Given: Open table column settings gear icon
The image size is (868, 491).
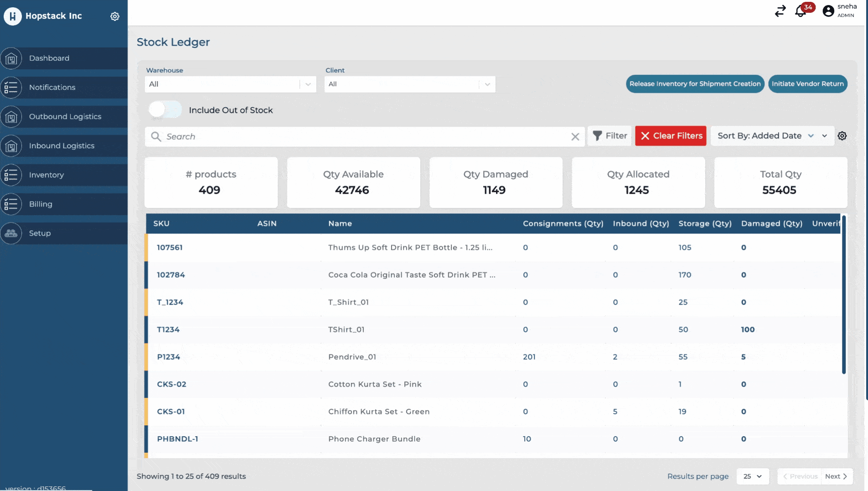Looking at the screenshot, I should 842,136.
